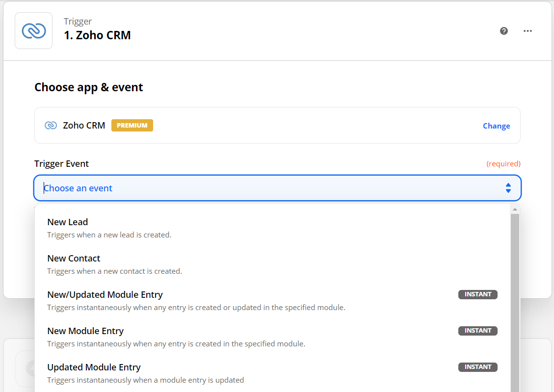The height and width of the screenshot is (392, 554).
Task: Click the yellow PREMIUM badge
Action: click(x=132, y=126)
